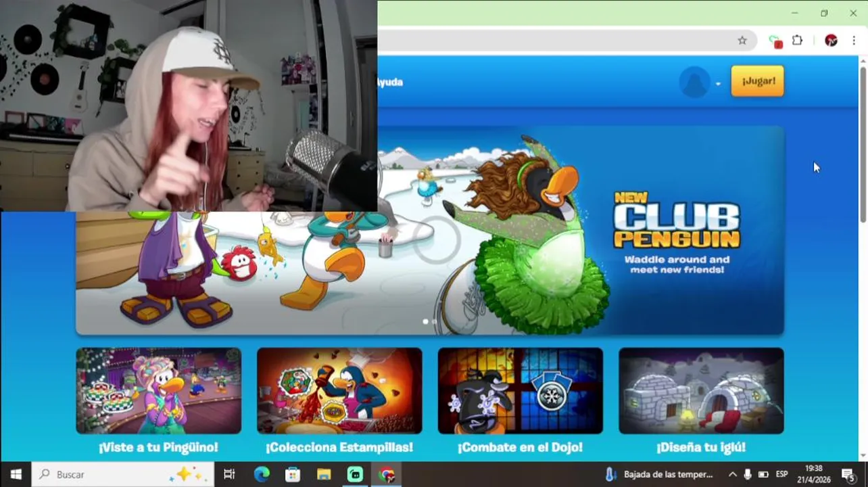
Task: Open Microsoft Store from the taskbar
Action: (293, 474)
